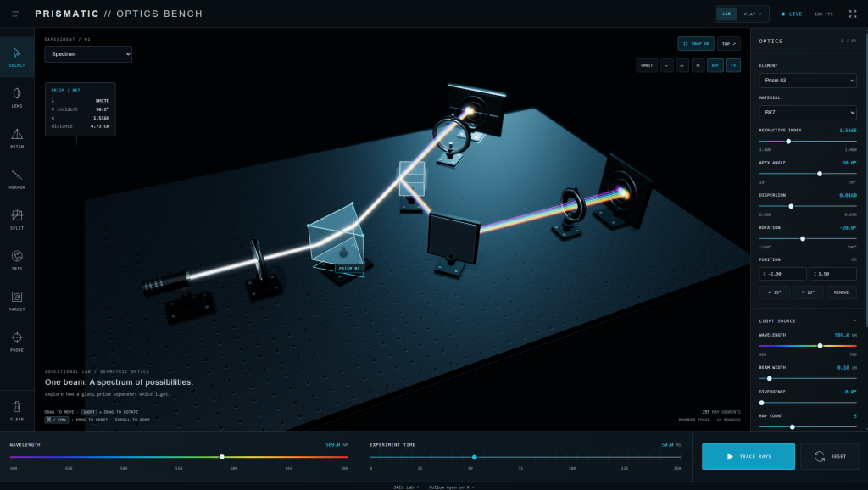Reset the camera view rotation

point(698,65)
